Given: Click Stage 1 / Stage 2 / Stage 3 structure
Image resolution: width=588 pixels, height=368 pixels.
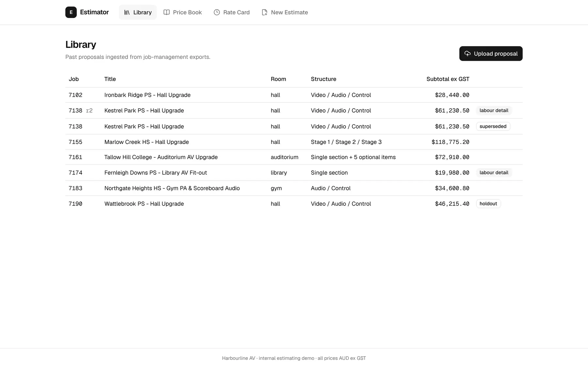Looking at the screenshot, I should pos(346,142).
